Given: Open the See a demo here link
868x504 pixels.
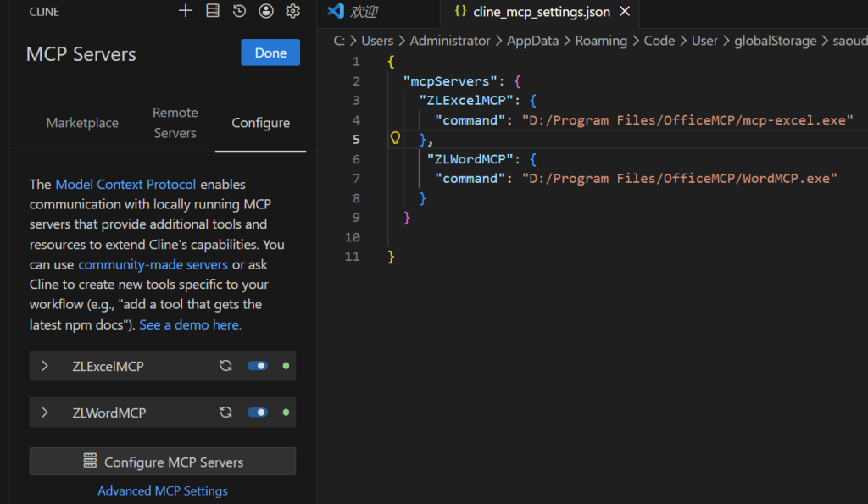Looking at the screenshot, I should [191, 324].
